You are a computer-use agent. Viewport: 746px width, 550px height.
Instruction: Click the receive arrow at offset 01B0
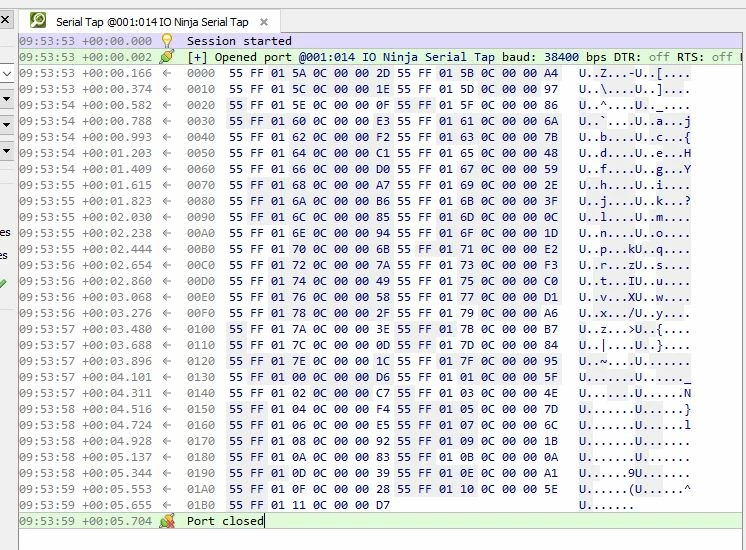167,505
